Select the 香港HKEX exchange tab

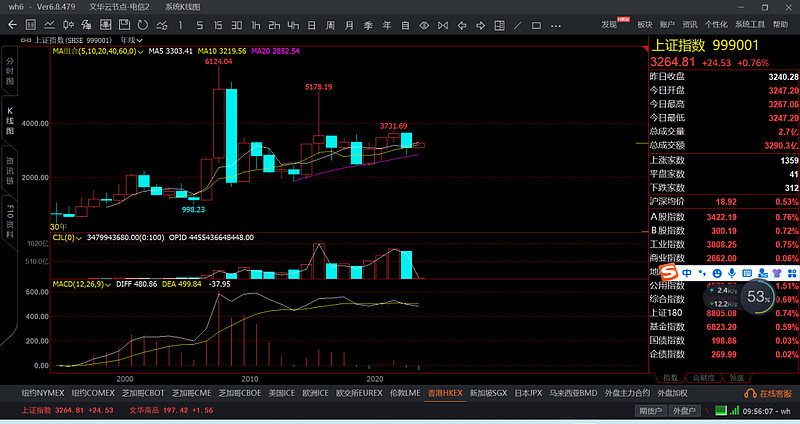click(x=445, y=393)
